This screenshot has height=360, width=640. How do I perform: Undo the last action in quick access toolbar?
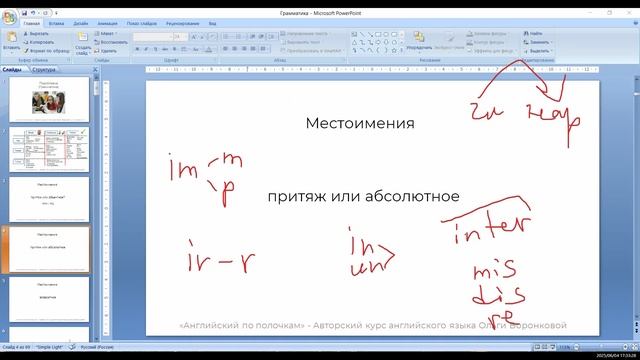(33, 13)
